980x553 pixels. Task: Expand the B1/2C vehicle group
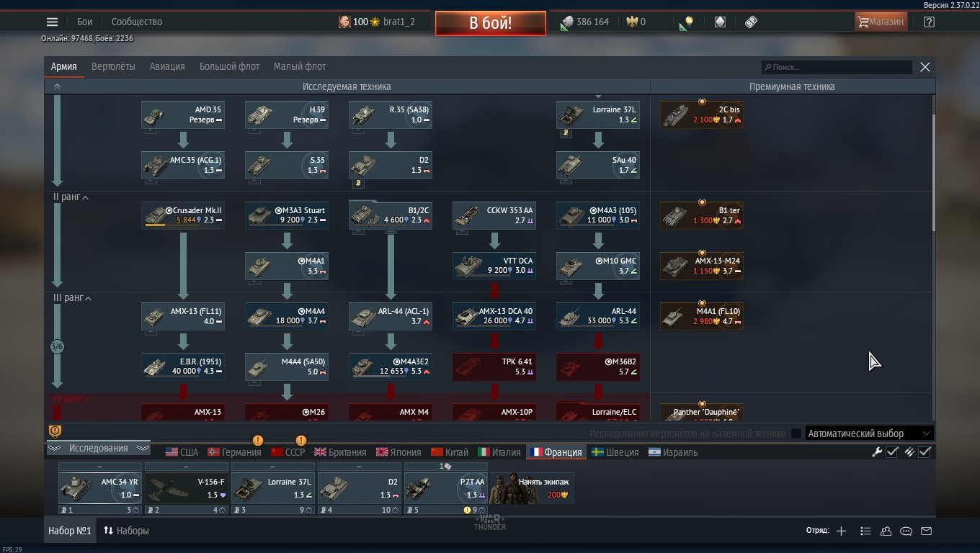point(391,215)
